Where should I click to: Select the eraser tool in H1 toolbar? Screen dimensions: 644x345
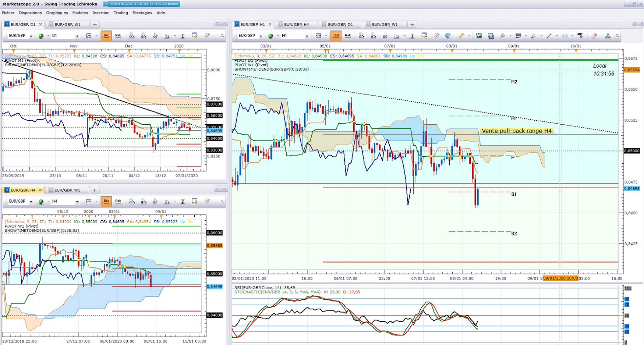coord(594,36)
